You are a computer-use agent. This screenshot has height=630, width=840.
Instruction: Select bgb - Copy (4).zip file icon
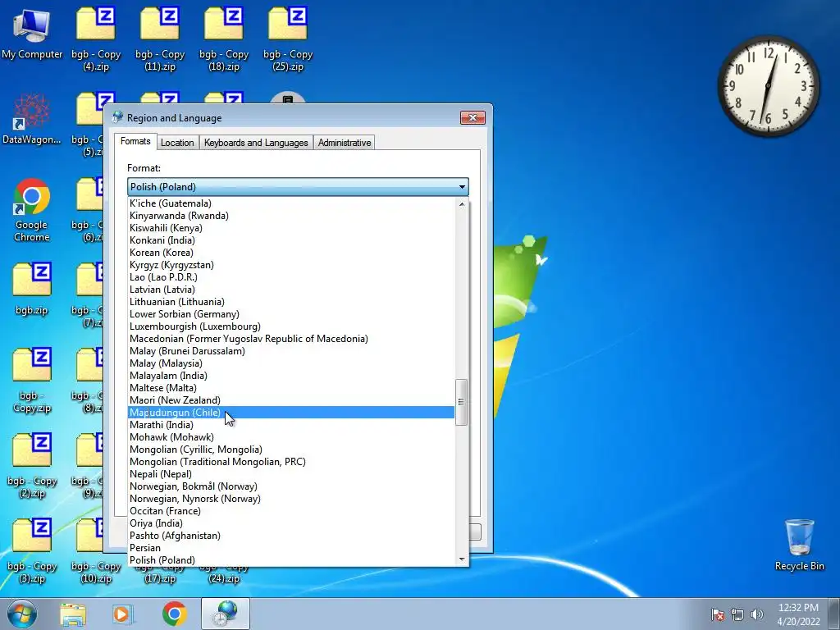pos(96,39)
